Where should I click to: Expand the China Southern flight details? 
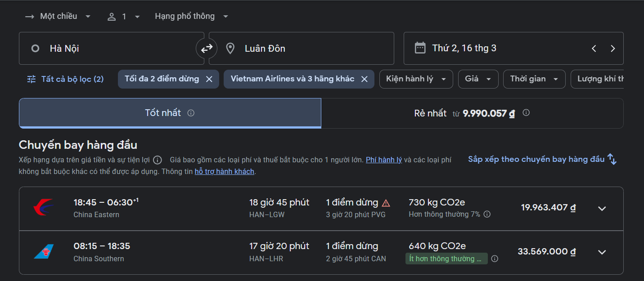coord(602,252)
